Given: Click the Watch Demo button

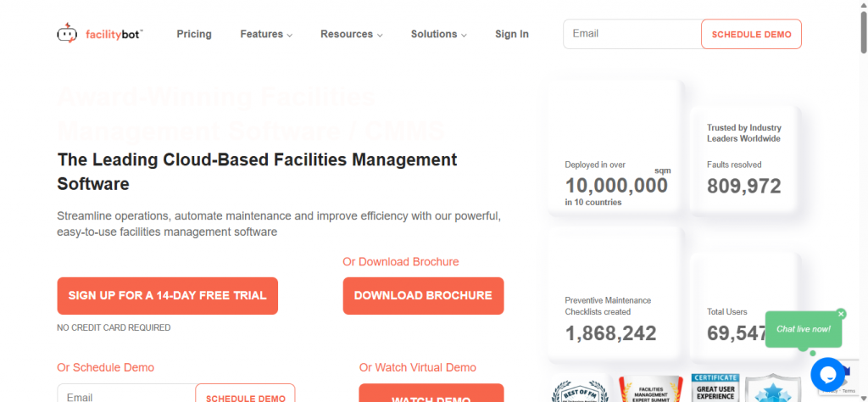Looking at the screenshot, I should (x=431, y=394).
